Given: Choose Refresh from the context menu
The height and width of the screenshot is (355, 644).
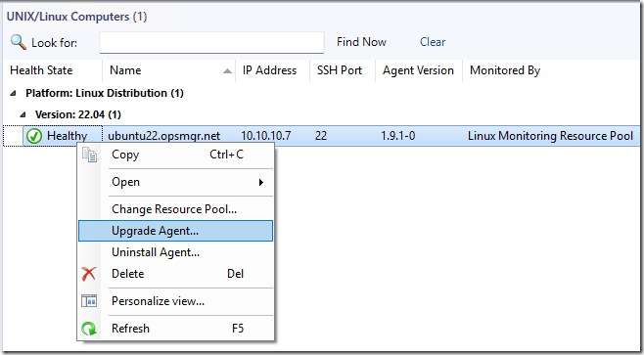Looking at the screenshot, I should coord(176,329).
